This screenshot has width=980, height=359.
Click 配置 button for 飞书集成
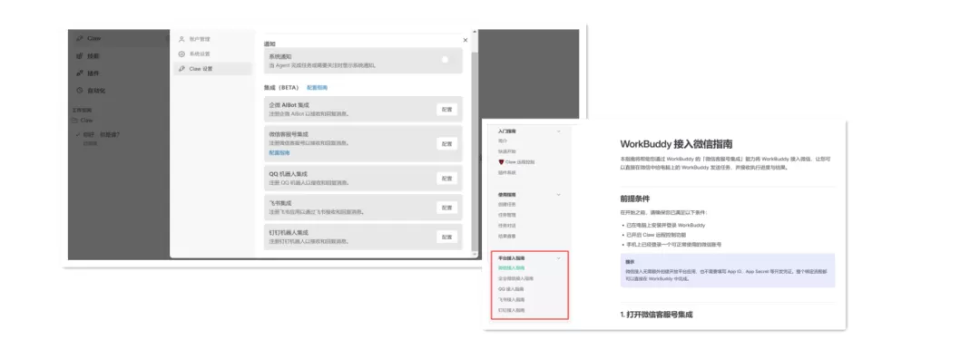[446, 208]
